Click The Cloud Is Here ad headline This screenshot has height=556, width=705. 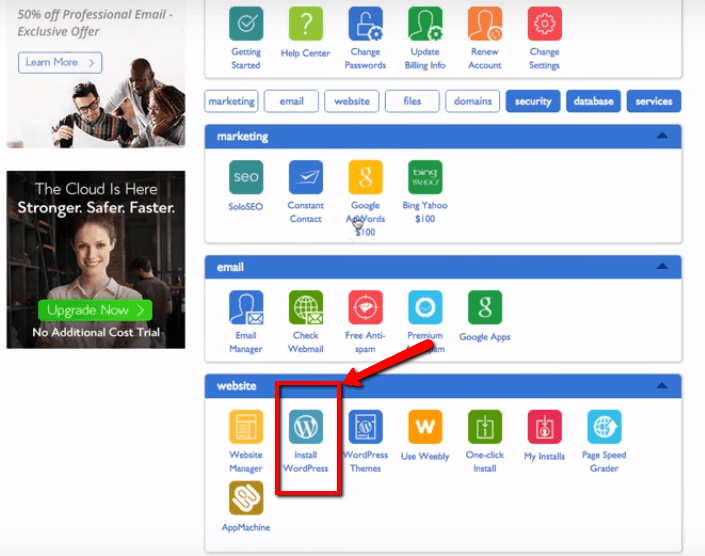pyautogui.click(x=96, y=189)
